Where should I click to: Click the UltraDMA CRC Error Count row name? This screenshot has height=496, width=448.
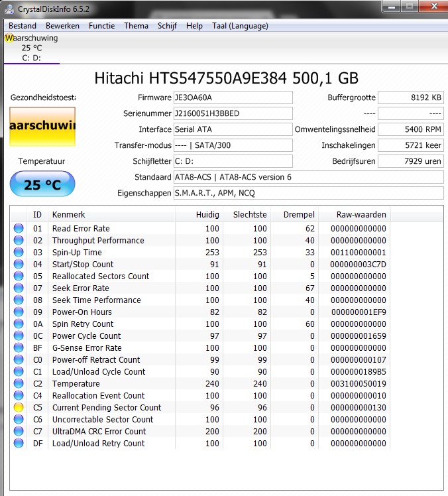pos(99,431)
